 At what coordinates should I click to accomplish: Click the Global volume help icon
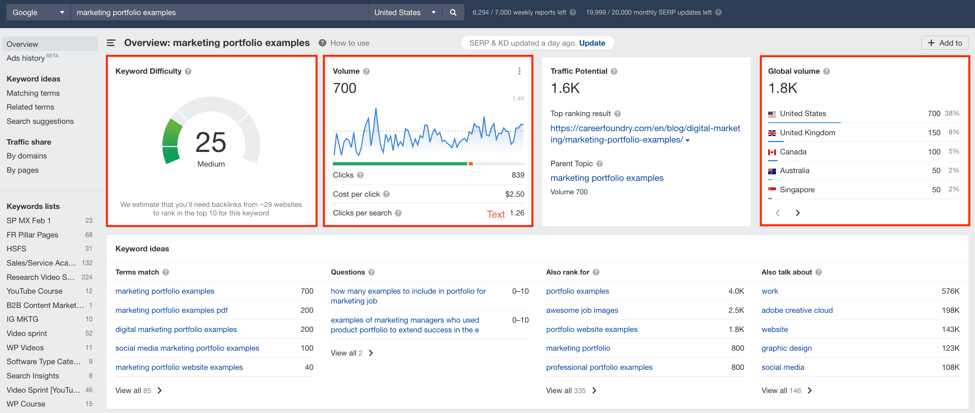click(826, 72)
